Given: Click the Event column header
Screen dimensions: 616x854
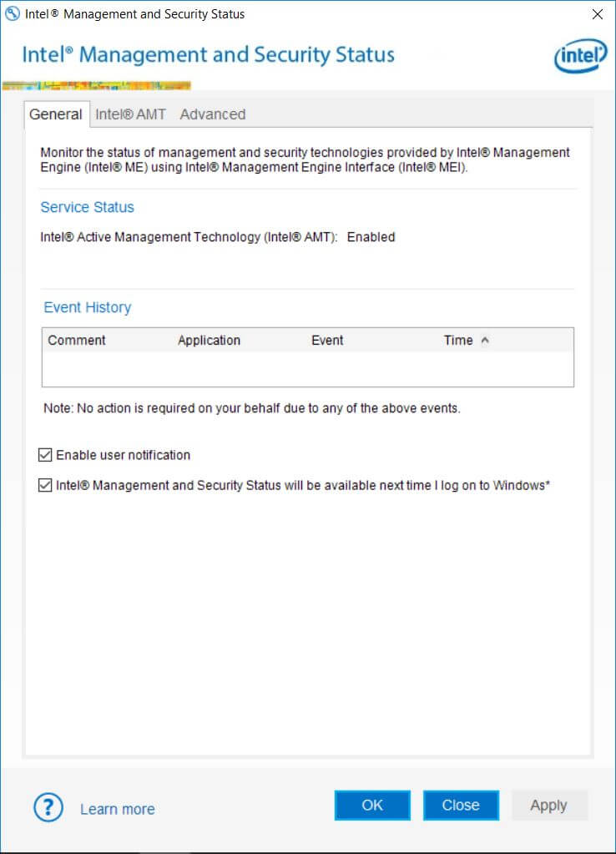Looking at the screenshot, I should [327, 341].
